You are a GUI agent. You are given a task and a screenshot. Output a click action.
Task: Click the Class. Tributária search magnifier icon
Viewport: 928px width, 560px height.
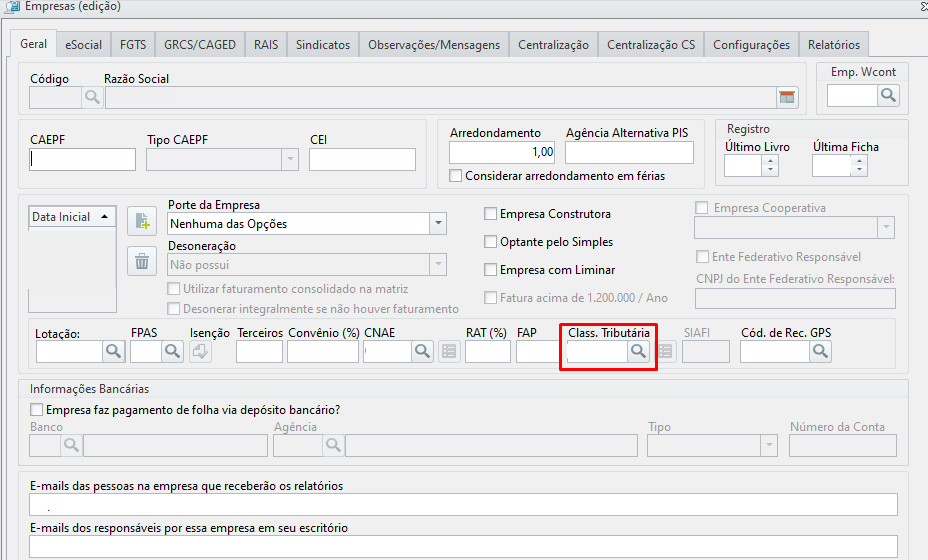tap(638, 351)
